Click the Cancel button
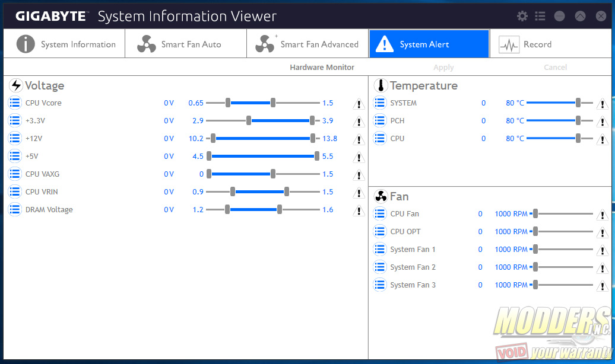The height and width of the screenshot is (364, 615). click(556, 68)
